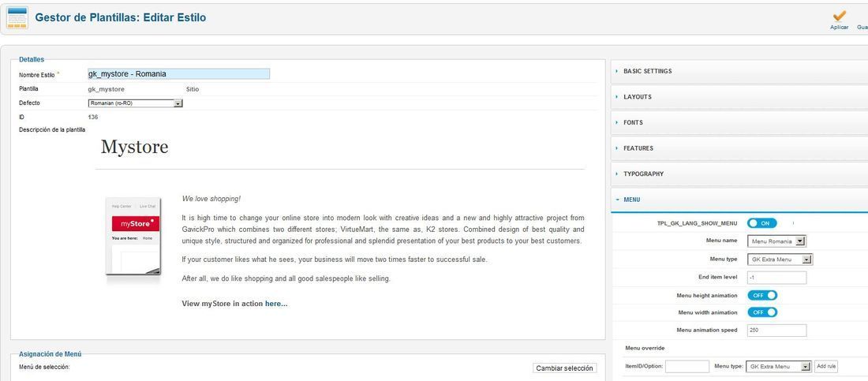Click the Nombre Estilo input field
The image size is (868, 381).
[179, 73]
